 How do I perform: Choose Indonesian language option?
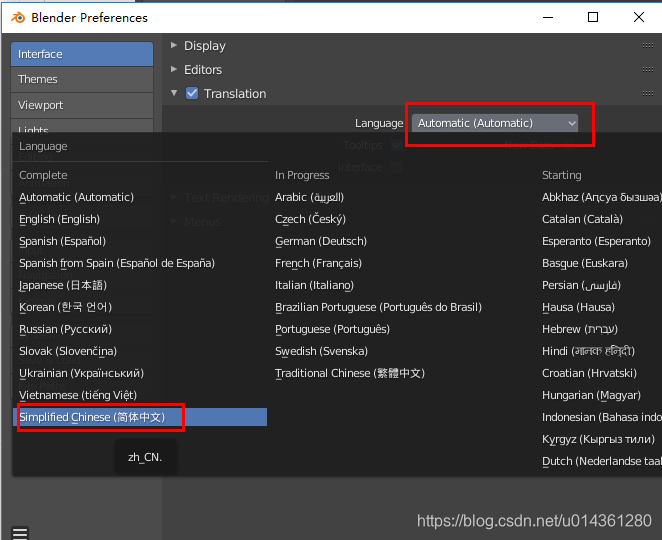[602, 417]
